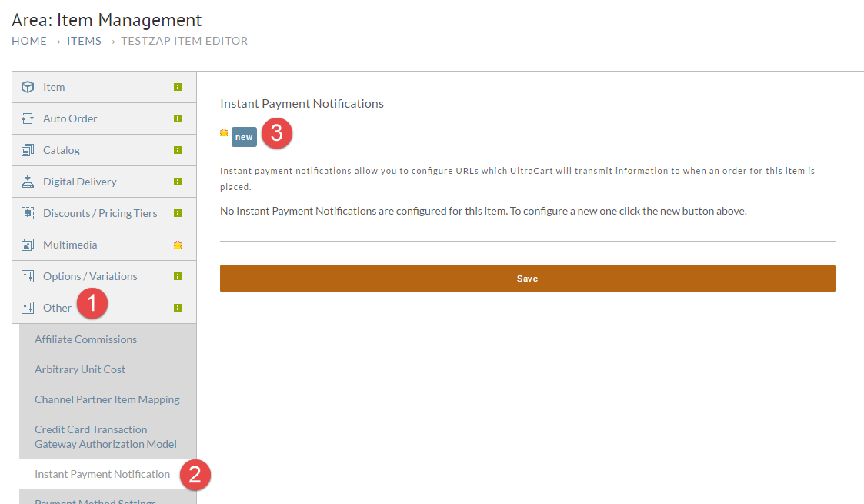Click the new button to add notification

[244, 137]
